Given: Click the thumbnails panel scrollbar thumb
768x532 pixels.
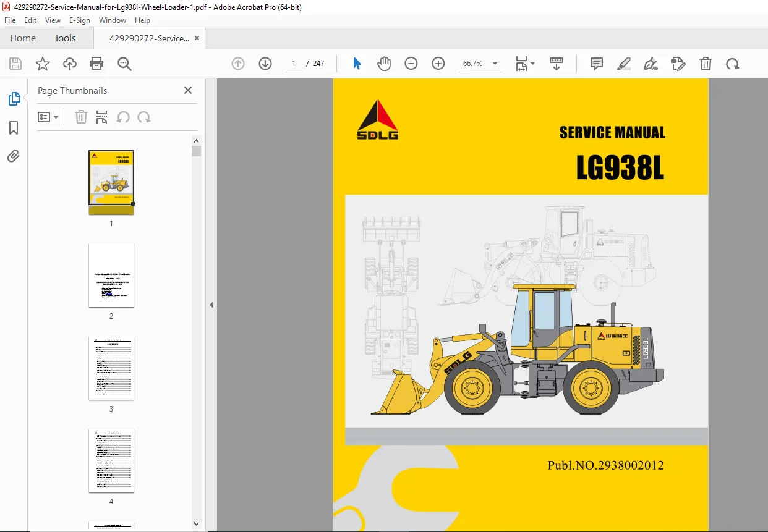Looking at the screenshot, I should click(x=196, y=151).
